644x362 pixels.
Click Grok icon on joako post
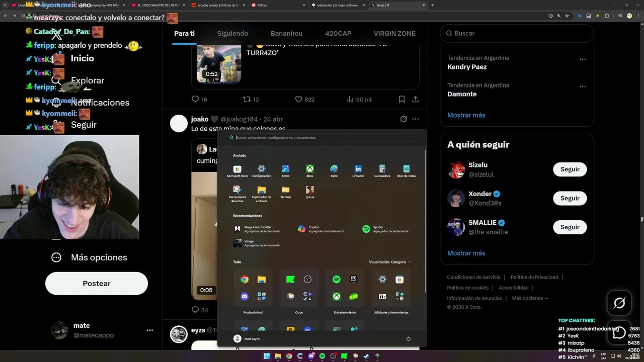pos(403,119)
